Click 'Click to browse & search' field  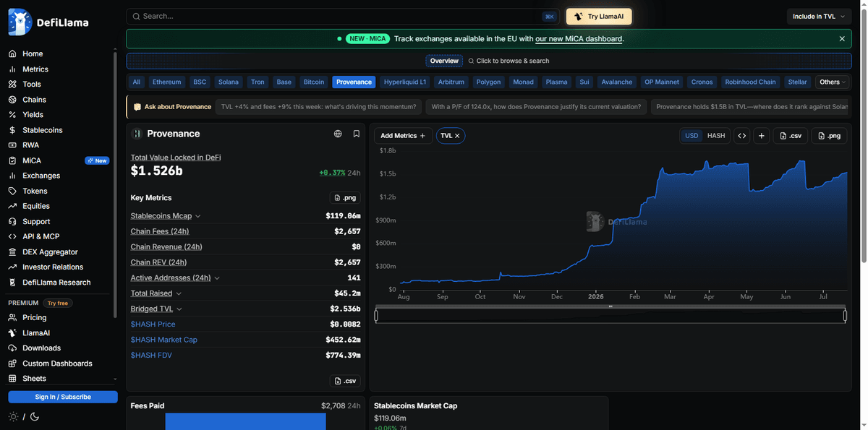pos(509,61)
